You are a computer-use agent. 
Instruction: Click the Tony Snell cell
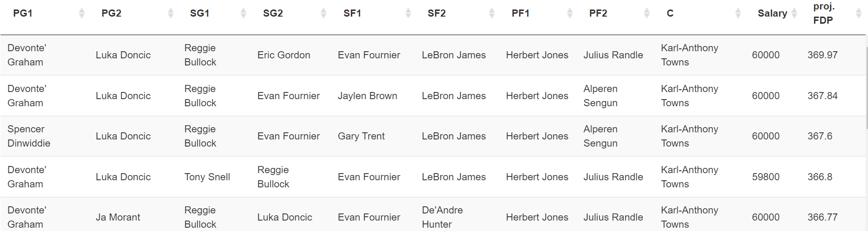pyautogui.click(x=207, y=177)
